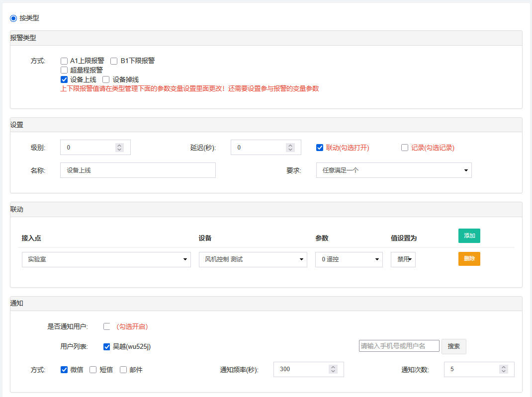Enable the 设备掉线 checkbox
This screenshot has height=397, width=532.
pyautogui.click(x=106, y=79)
